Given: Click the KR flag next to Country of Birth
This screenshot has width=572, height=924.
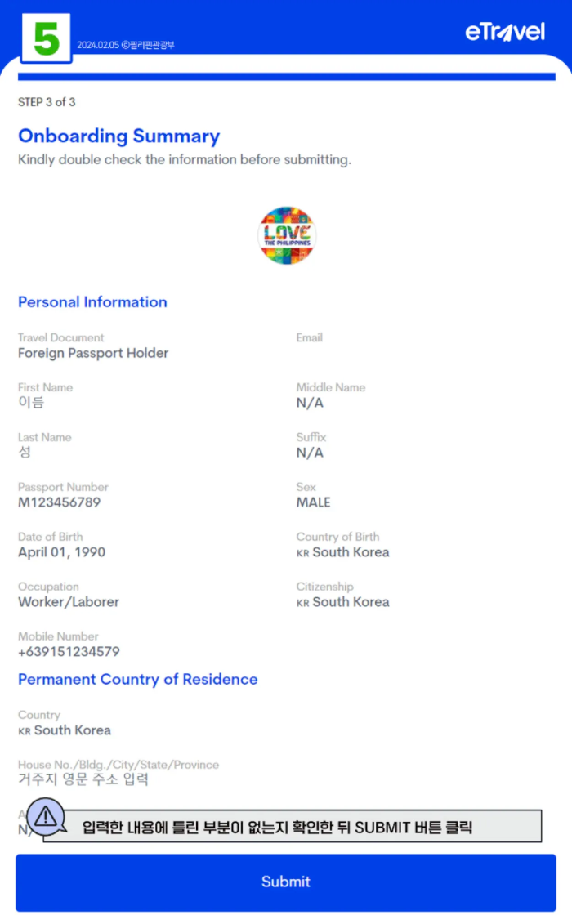Looking at the screenshot, I should pyautogui.click(x=302, y=552).
